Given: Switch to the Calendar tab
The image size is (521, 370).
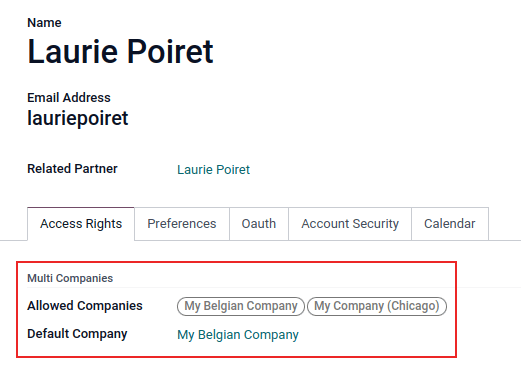Looking at the screenshot, I should [x=450, y=224].
